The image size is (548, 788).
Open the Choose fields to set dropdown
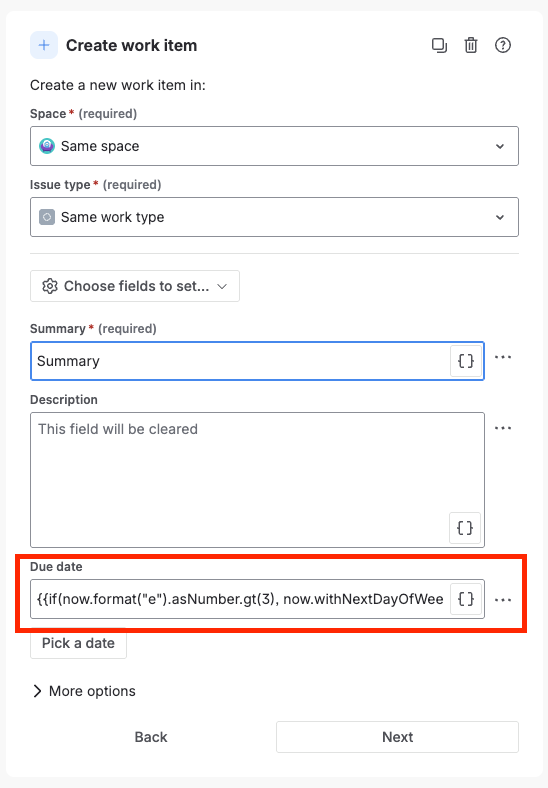tap(135, 286)
